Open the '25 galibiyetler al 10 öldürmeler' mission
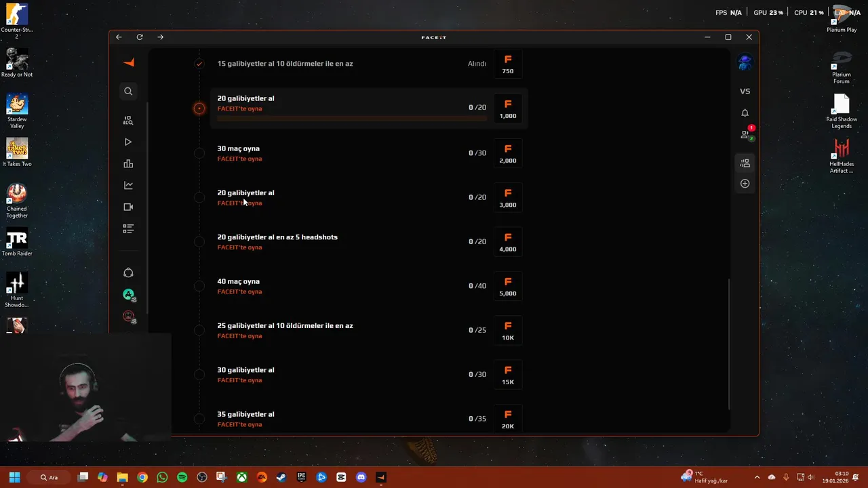Screen dimensions: 868x488 click(x=285, y=326)
